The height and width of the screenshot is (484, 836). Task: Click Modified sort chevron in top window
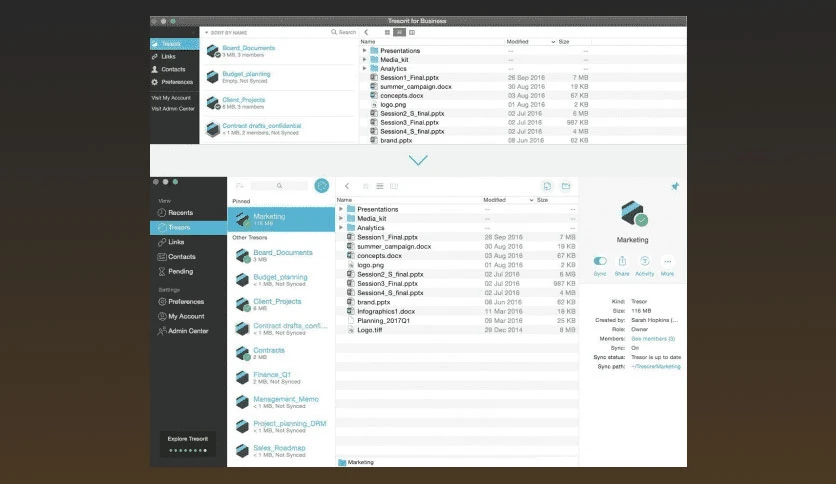(553, 42)
